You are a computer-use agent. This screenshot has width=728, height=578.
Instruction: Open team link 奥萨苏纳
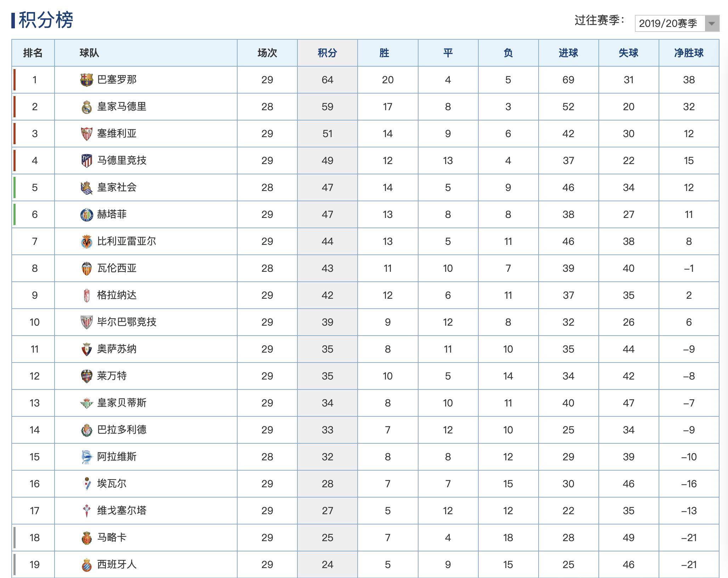[x=117, y=349]
